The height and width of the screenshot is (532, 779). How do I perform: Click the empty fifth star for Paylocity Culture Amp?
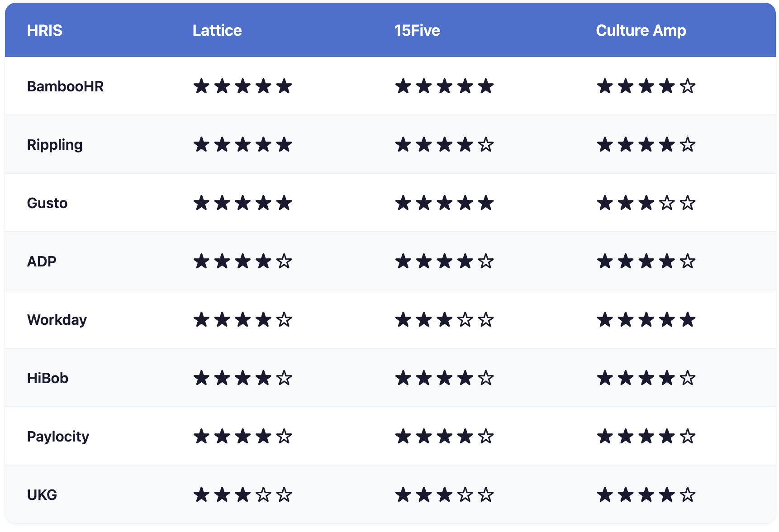688,436
